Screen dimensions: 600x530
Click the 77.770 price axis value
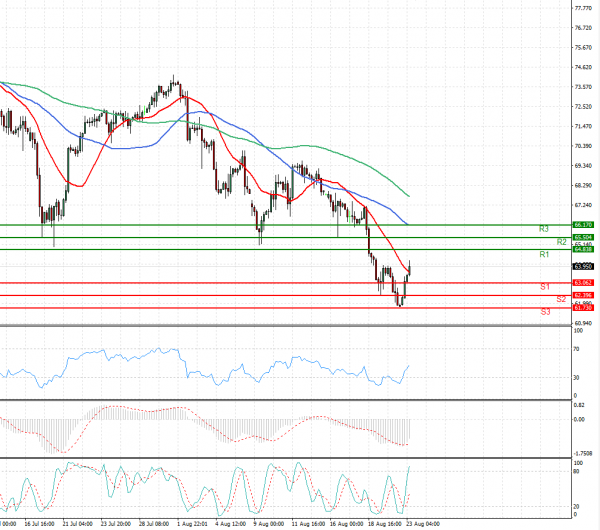pos(583,8)
